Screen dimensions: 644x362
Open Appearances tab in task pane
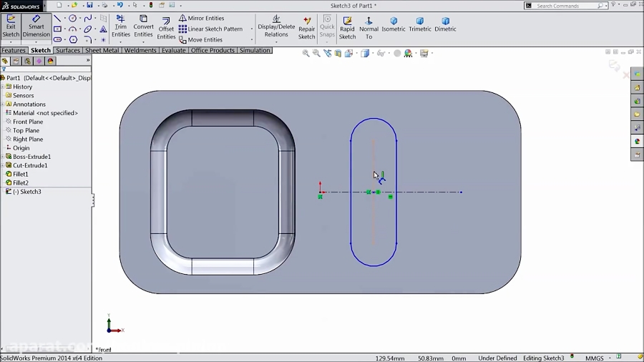point(637,142)
